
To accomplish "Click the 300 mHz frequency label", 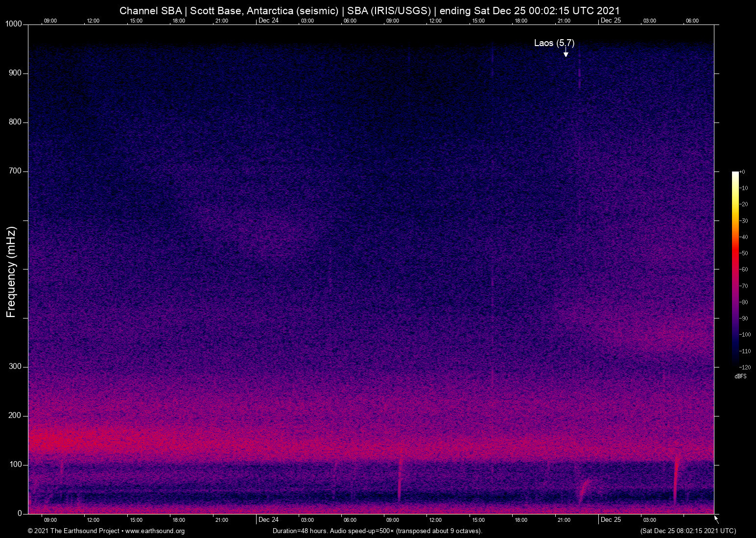I will [x=15, y=366].
